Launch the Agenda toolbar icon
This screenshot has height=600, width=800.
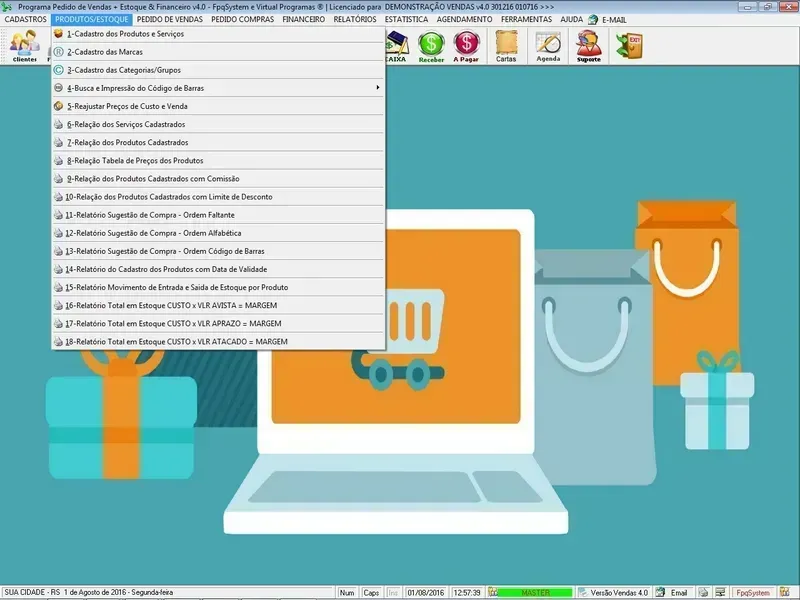[548, 45]
